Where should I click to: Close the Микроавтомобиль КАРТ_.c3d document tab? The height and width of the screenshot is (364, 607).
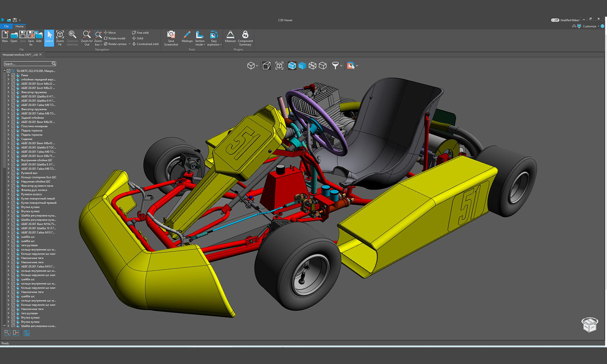[x=41, y=55]
